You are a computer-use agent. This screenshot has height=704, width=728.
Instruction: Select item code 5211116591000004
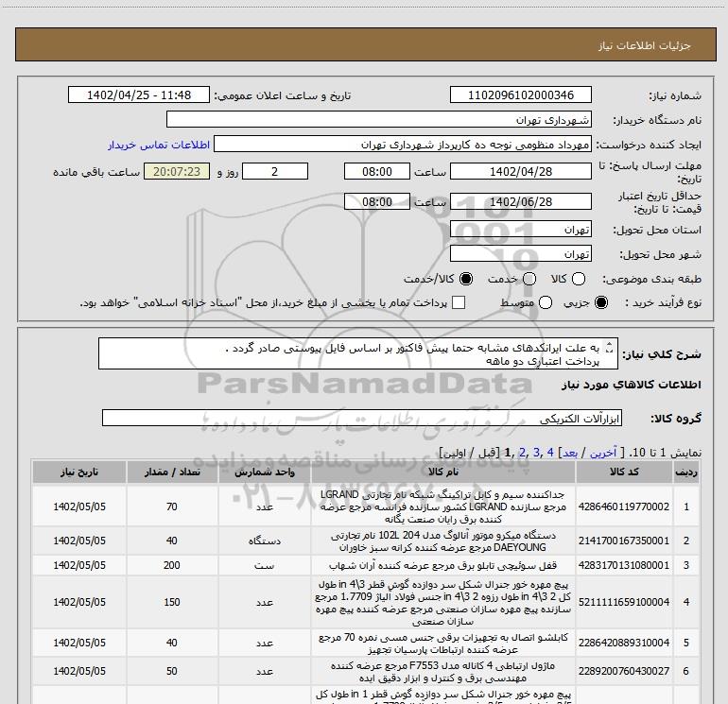pos(624,602)
